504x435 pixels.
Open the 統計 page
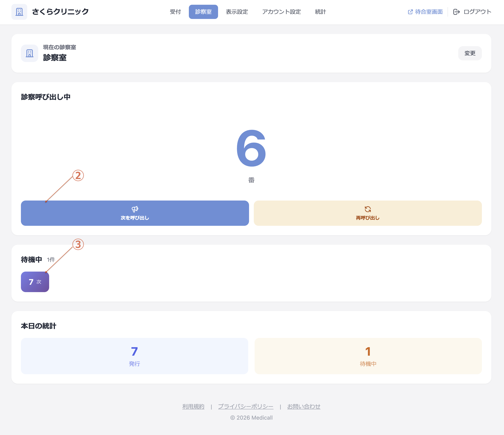click(320, 12)
